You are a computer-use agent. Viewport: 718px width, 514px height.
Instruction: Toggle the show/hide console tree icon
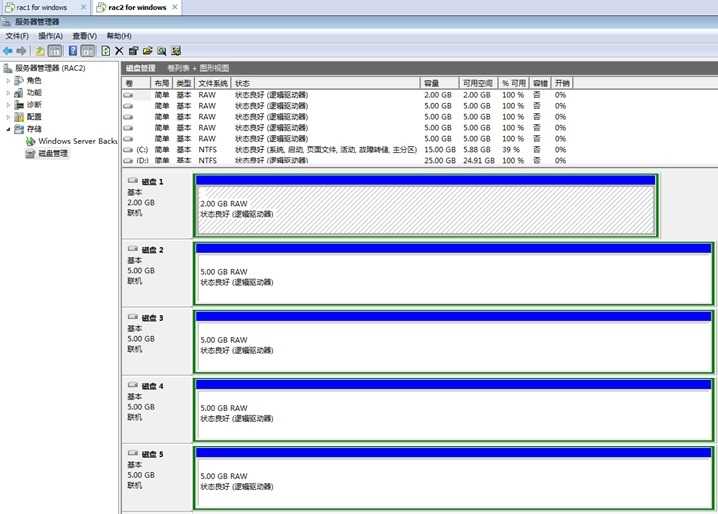point(55,51)
